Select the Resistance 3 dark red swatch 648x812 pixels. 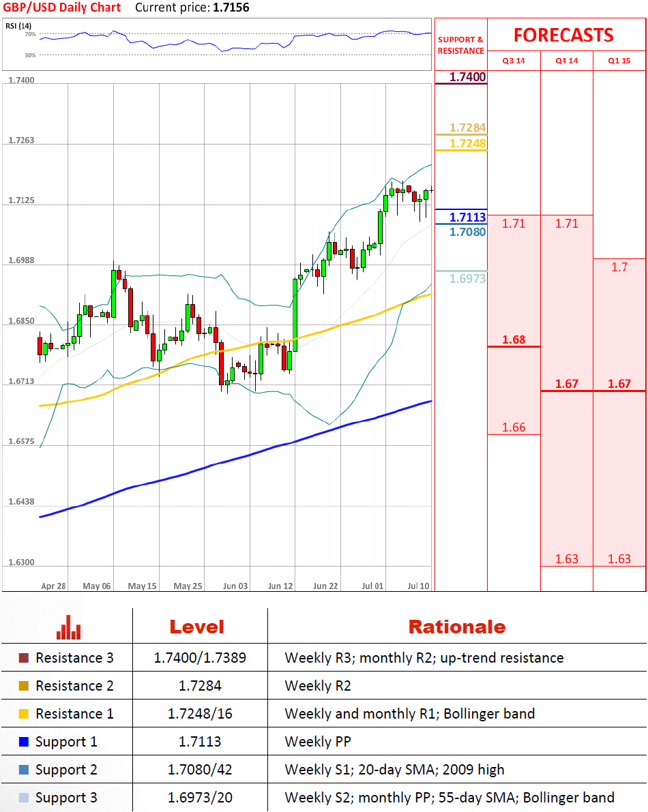(x=24, y=659)
